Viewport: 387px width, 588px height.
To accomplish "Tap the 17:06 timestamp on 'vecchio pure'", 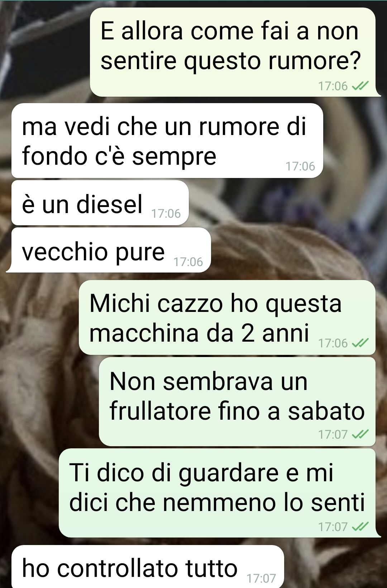I will coord(188,262).
